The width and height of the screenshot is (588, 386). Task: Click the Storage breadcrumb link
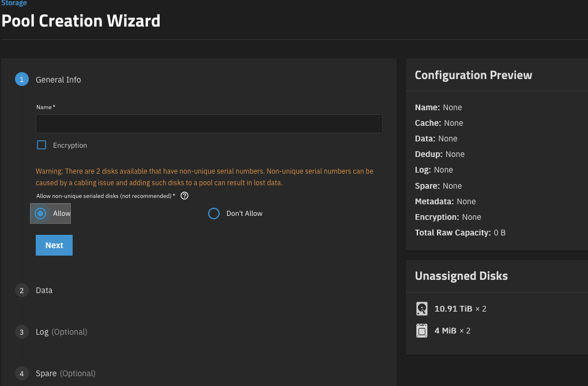(13, 3)
